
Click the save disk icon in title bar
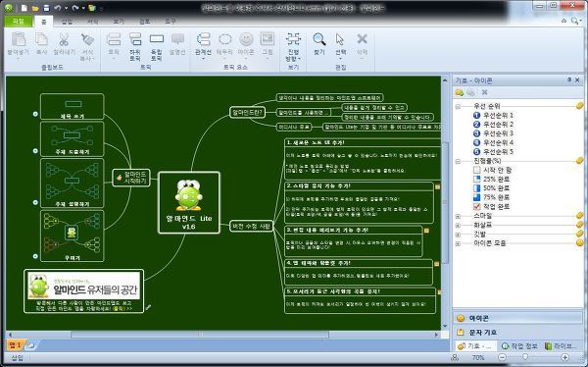(46, 8)
